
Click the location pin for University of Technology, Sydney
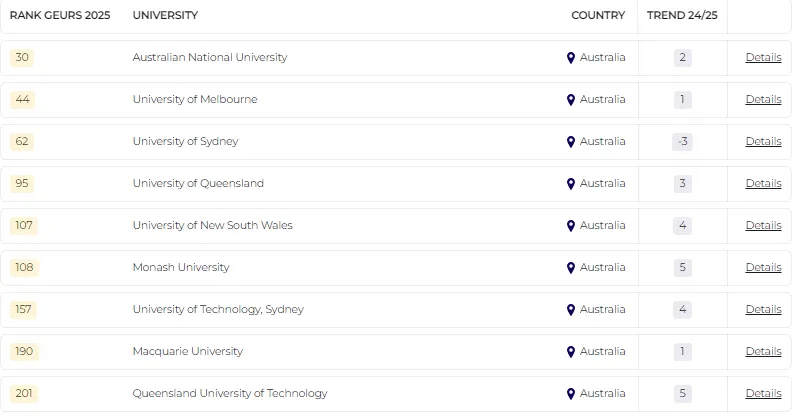point(571,310)
